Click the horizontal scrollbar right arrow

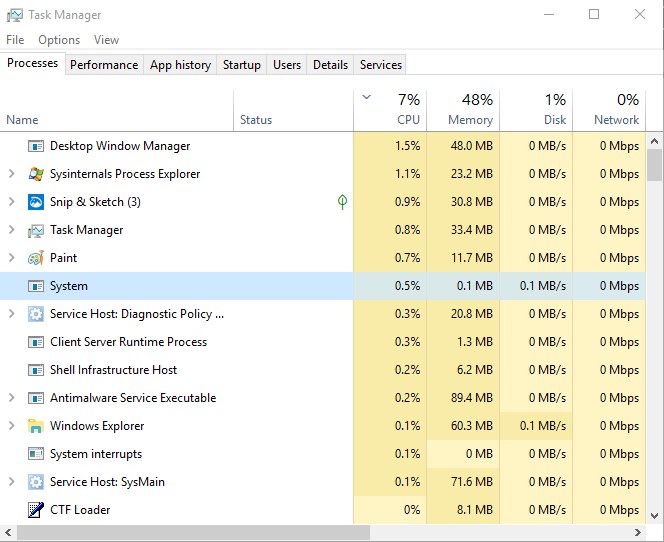point(638,532)
